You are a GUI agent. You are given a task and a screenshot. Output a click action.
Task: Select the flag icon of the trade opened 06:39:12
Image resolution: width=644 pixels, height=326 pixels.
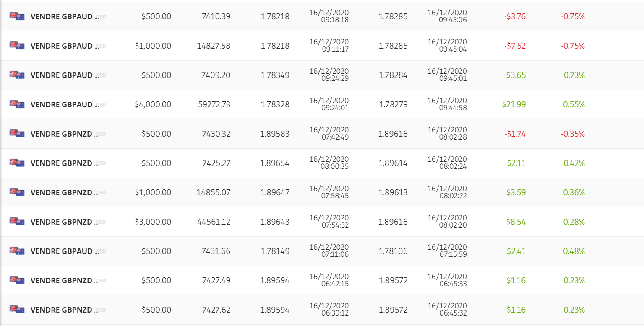[17, 310]
